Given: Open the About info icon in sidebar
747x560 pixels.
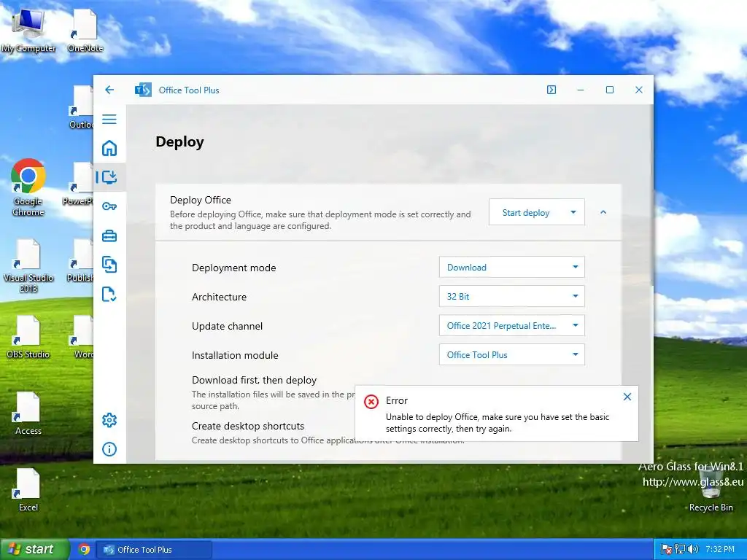Looking at the screenshot, I should coord(109,449).
